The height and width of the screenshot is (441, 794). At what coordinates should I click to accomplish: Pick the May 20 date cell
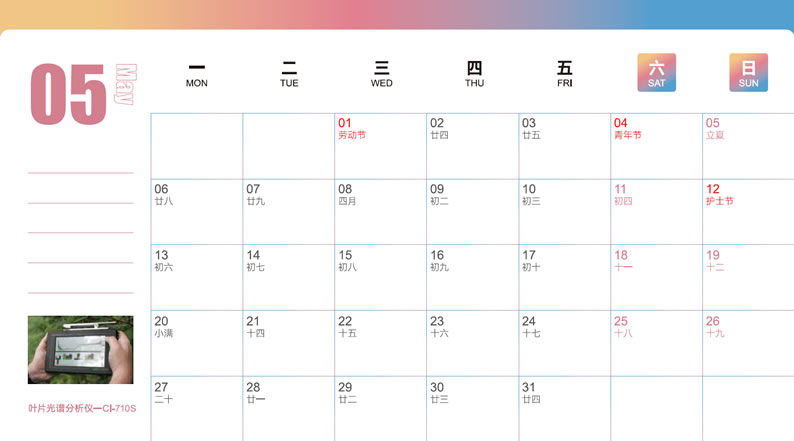(196, 343)
